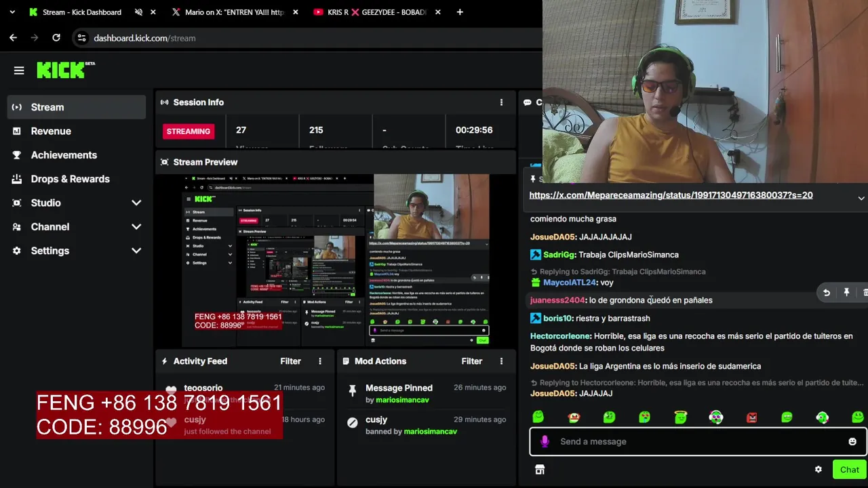Click the green Chat send button
This screenshot has height=488, width=868.
[x=850, y=470]
